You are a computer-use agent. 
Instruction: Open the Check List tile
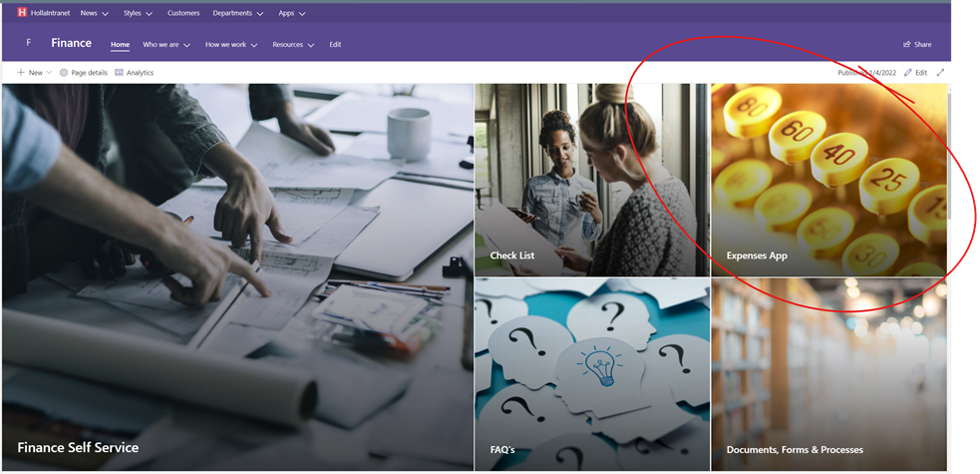pyautogui.click(x=591, y=180)
